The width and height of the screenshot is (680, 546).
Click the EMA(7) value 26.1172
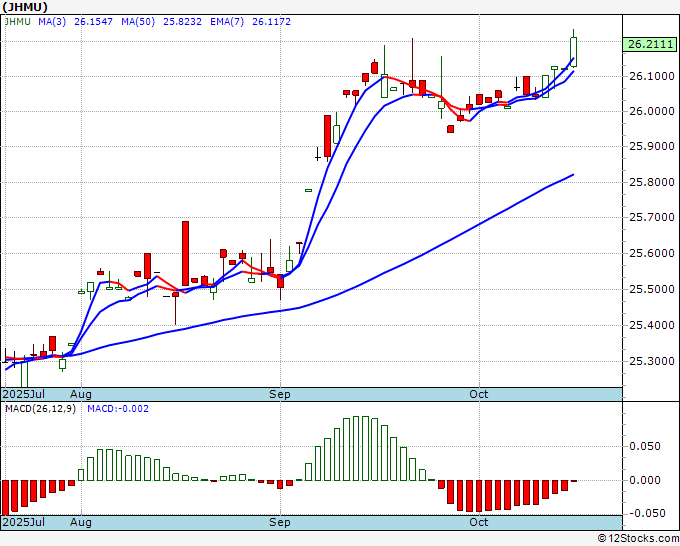click(x=271, y=22)
